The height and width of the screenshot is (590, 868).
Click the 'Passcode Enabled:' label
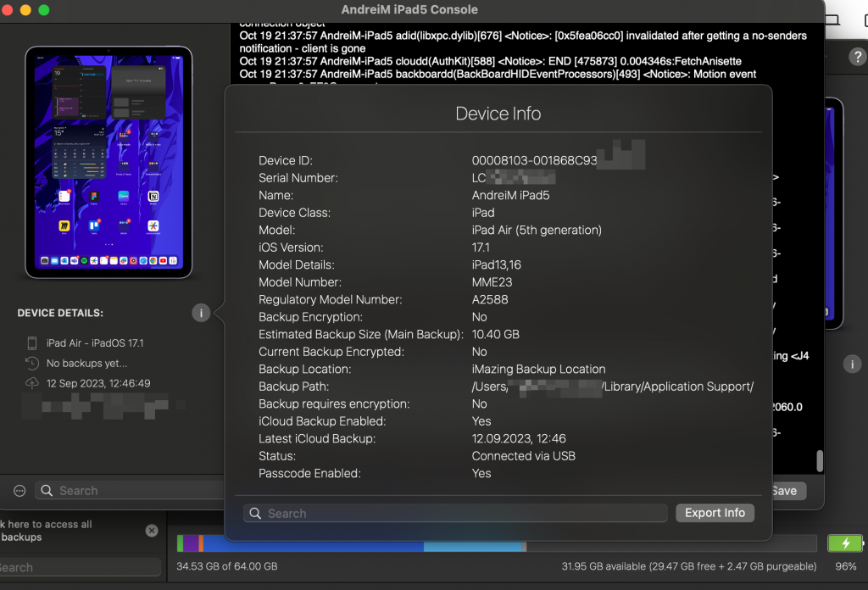coord(309,473)
